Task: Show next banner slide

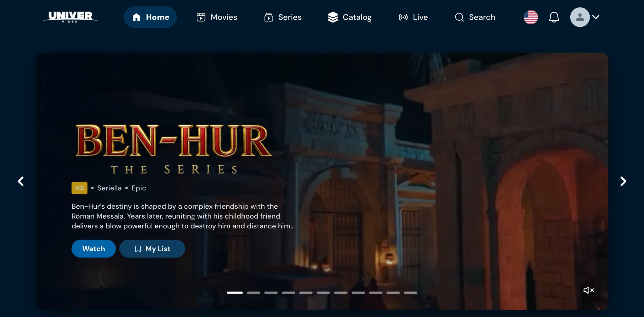Action: [623, 181]
